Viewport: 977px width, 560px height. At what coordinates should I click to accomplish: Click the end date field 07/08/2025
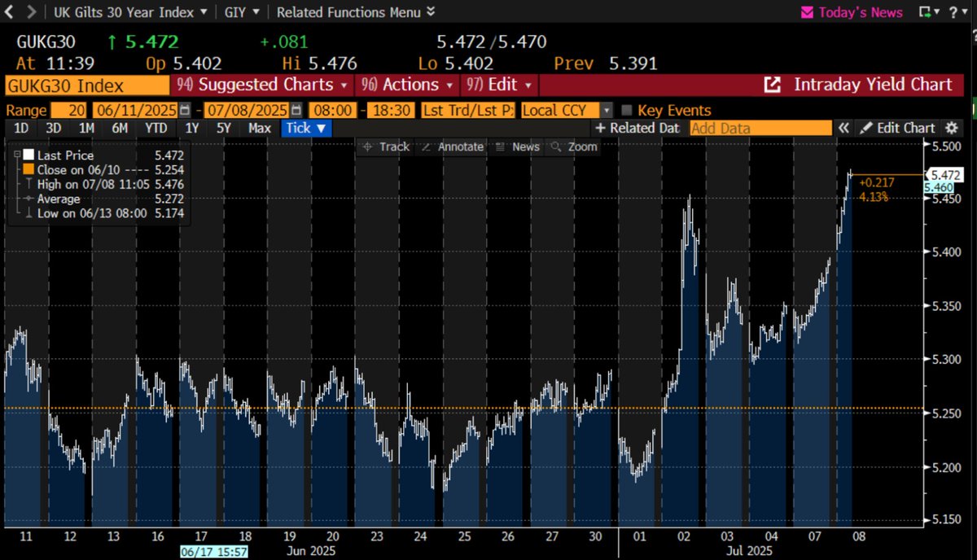[247, 111]
